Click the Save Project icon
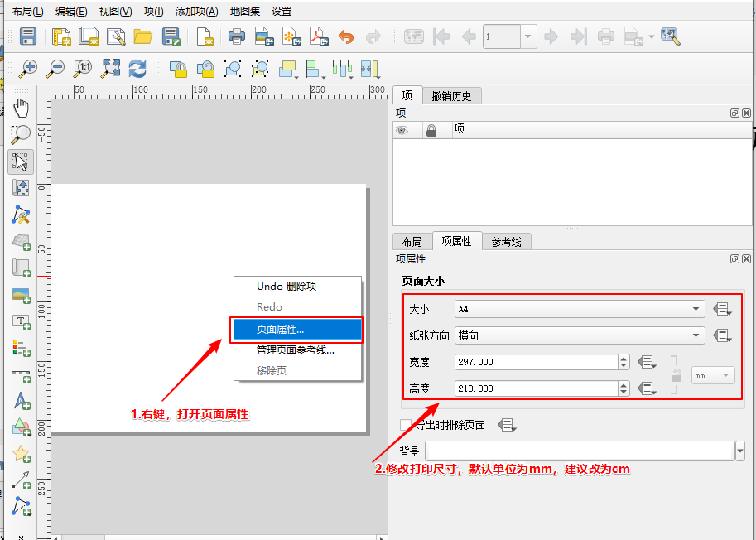 [x=28, y=36]
